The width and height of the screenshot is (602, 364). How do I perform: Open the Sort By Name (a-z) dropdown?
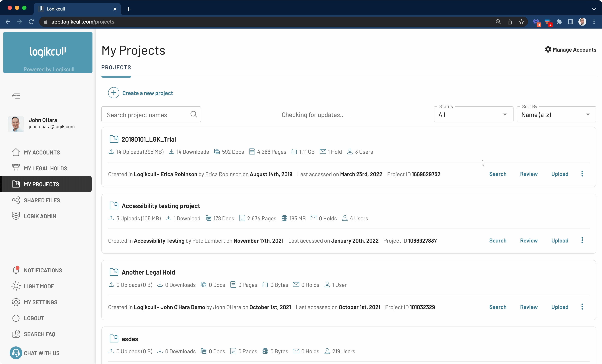pyautogui.click(x=556, y=114)
